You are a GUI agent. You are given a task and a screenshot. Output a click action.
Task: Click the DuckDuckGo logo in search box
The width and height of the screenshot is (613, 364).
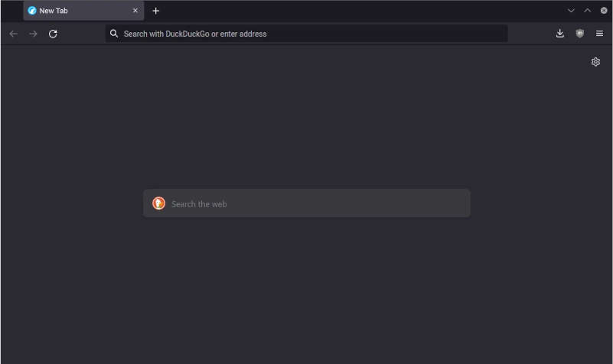tap(158, 203)
